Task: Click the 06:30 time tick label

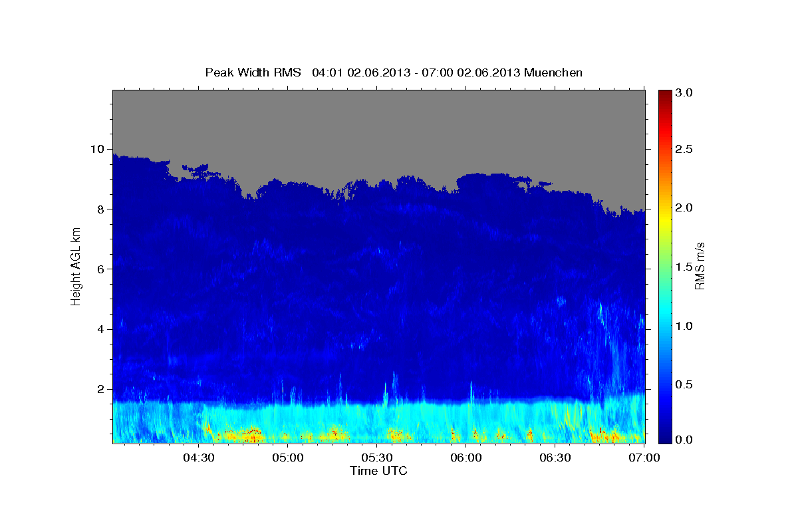Action: pos(555,458)
